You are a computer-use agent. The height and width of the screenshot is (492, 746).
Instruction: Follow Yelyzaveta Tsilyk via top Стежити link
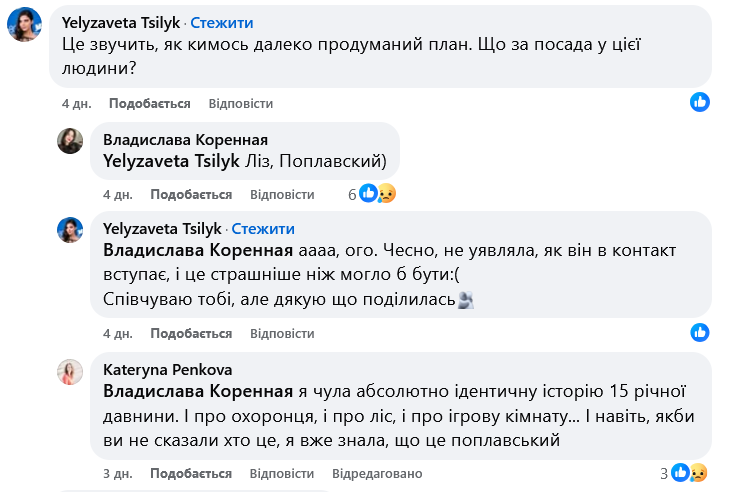222,22
